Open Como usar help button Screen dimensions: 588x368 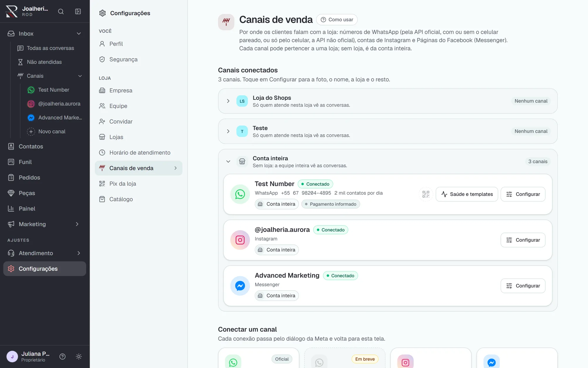click(337, 20)
